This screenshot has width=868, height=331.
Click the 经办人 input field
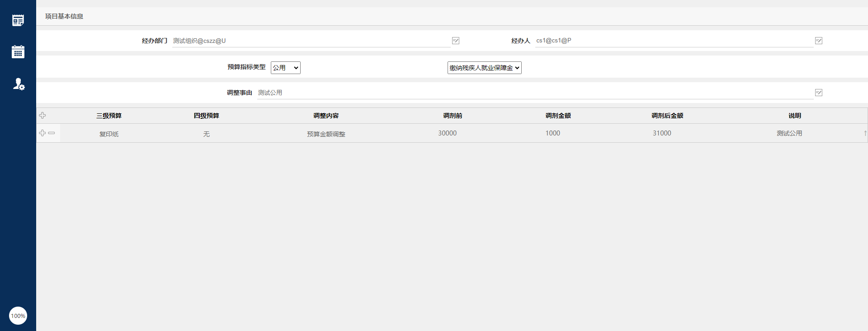click(674, 41)
